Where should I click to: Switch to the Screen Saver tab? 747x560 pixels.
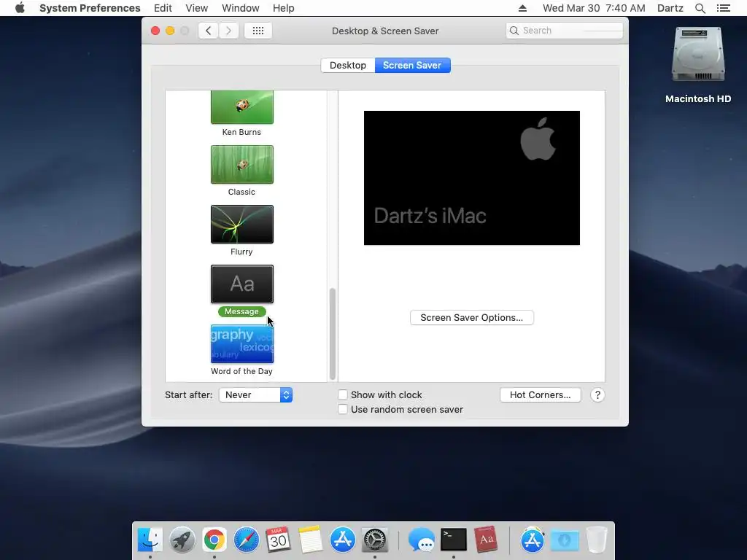click(x=412, y=65)
